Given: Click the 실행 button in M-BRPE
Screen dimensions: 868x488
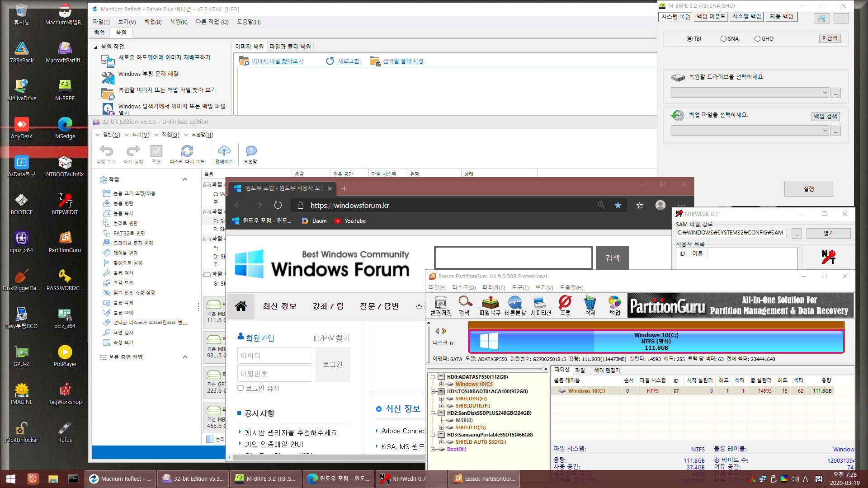Looking at the screenshot, I should point(808,189).
